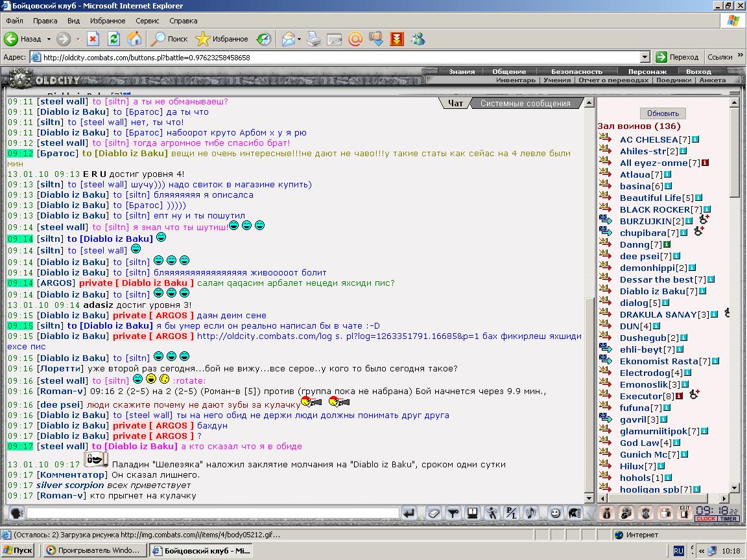Open the Общение game menu
747x560 pixels.
point(509,71)
